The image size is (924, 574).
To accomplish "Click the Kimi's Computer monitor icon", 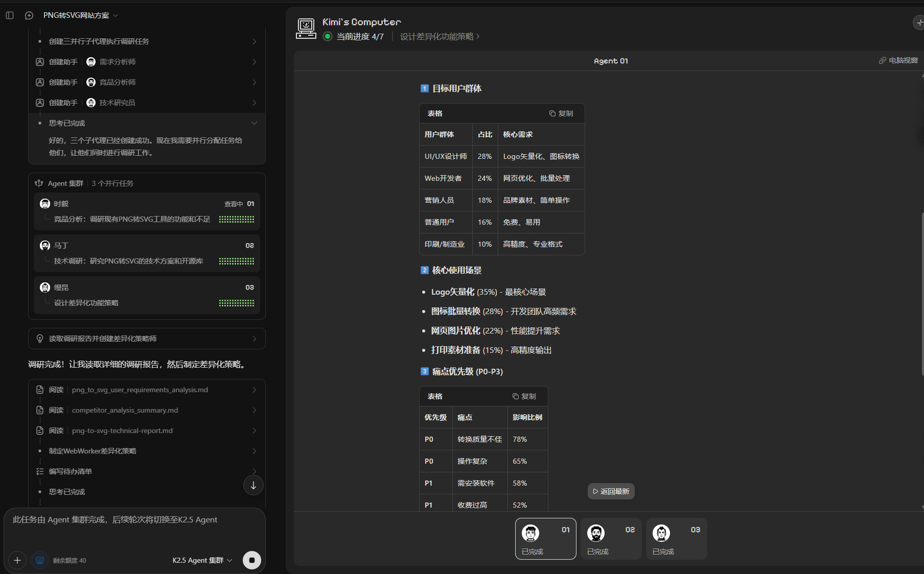I will tap(306, 29).
